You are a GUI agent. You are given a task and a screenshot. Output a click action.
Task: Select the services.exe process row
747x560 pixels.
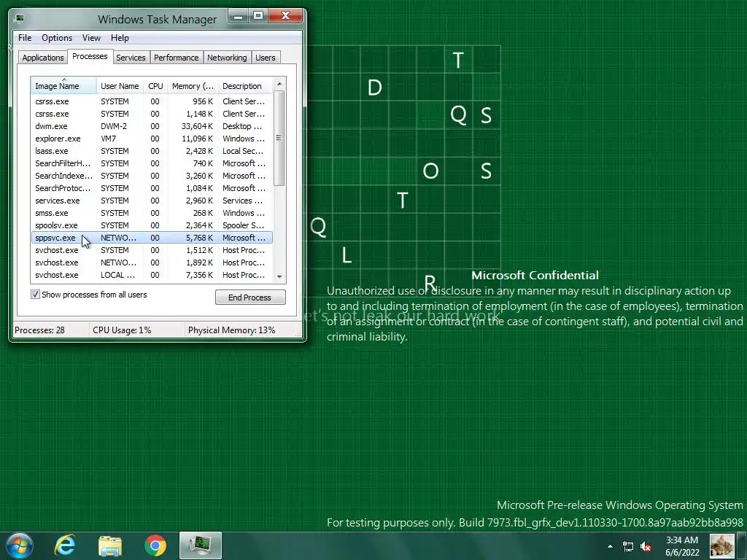click(152, 201)
